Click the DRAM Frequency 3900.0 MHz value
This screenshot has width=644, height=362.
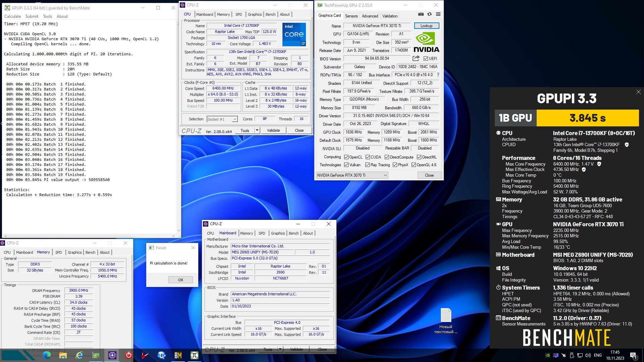(x=78, y=290)
